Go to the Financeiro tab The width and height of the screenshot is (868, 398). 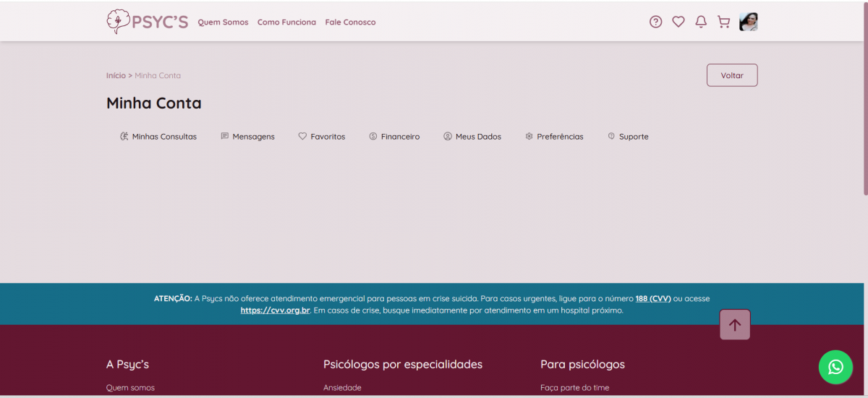(x=394, y=137)
